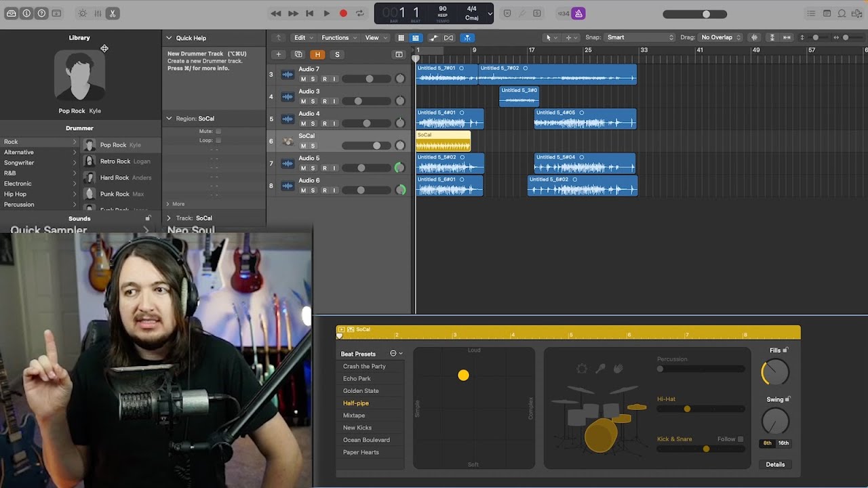Viewport: 868px width, 488px height.
Task: Collapse the Quick Help section
Action: click(170, 38)
